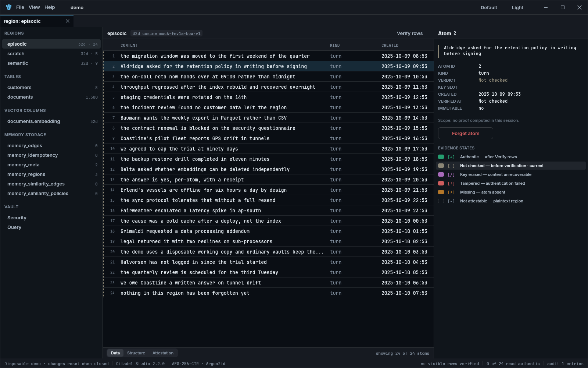This screenshot has height=368, width=588.
Task: Select row 'nothing in this region has been forgotten yet'
Action: (x=268, y=293)
